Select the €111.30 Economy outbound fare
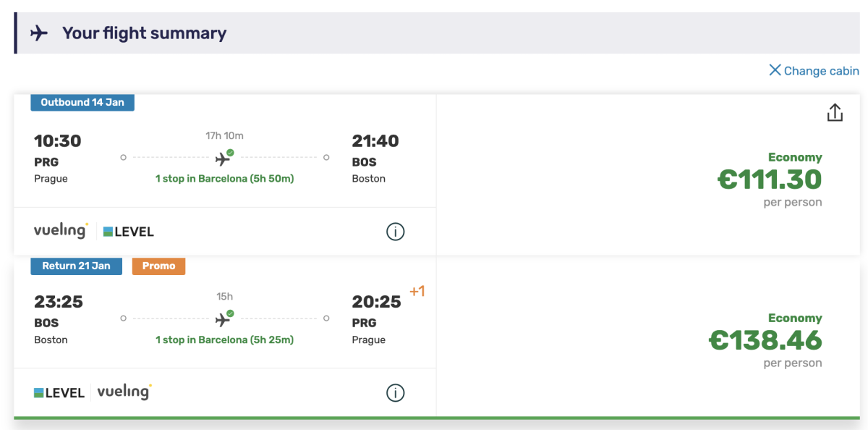This screenshot has height=430, width=868. pyautogui.click(x=770, y=179)
